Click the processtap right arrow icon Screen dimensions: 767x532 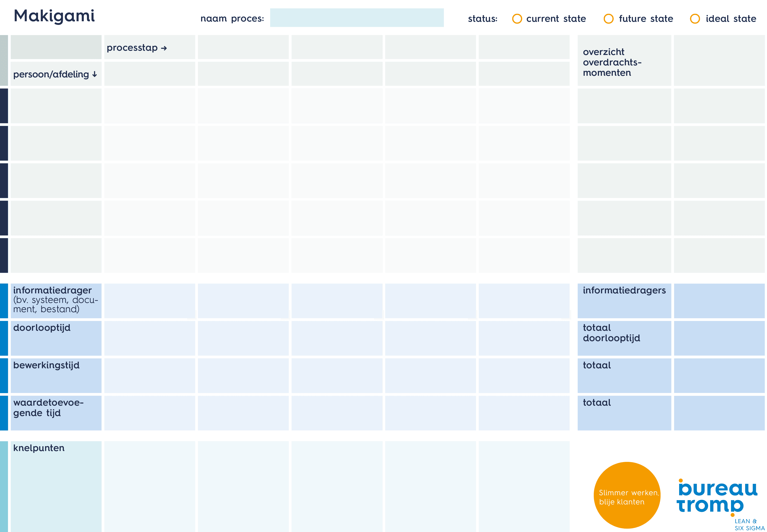[164, 48]
